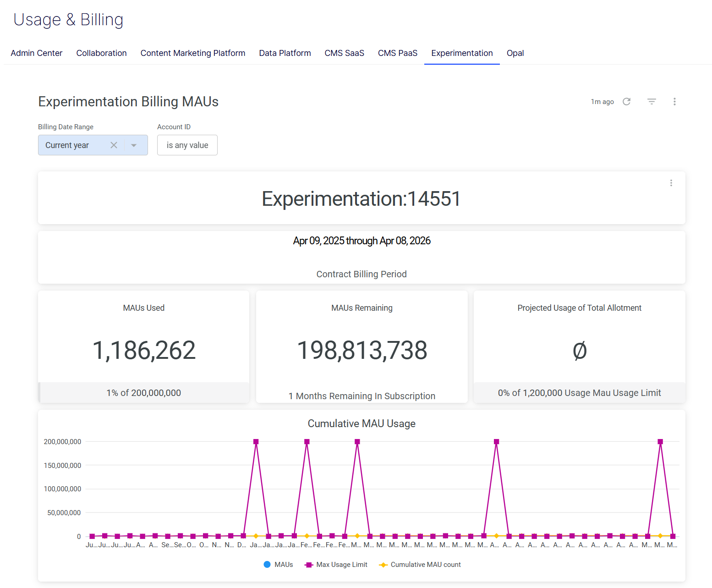This screenshot has height=588, width=712.
Task: Open the dashboard filters icon
Action: coord(651,101)
